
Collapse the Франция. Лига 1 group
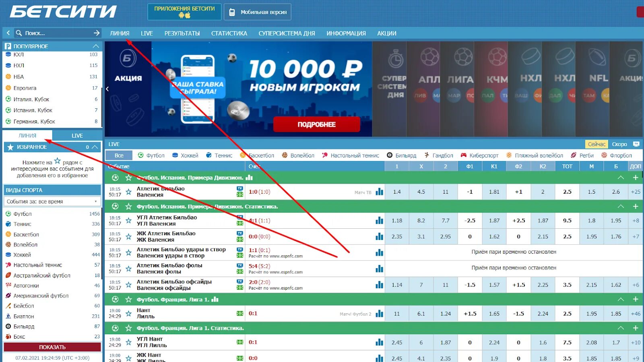[621, 299]
